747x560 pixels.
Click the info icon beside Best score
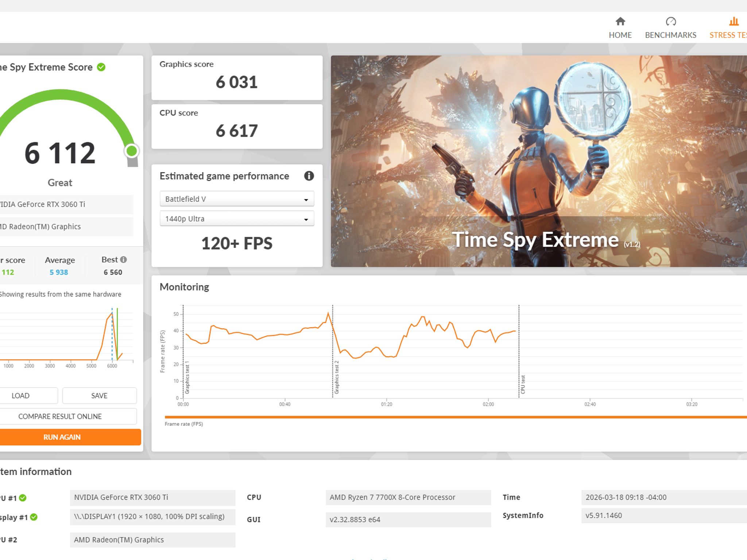tap(124, 260)
